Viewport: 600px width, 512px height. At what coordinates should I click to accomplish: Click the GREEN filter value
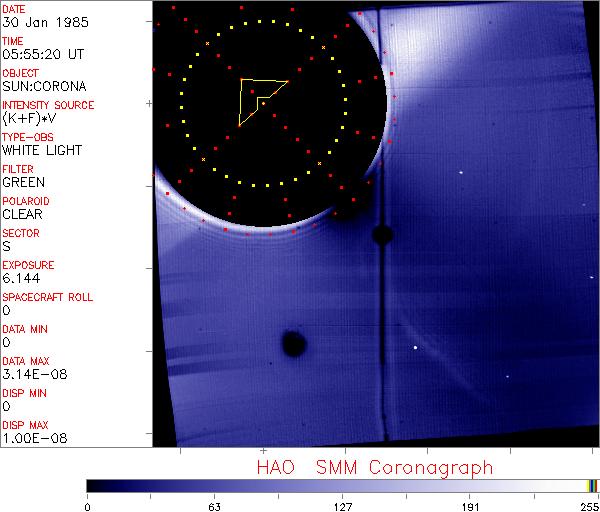(23, 182)
